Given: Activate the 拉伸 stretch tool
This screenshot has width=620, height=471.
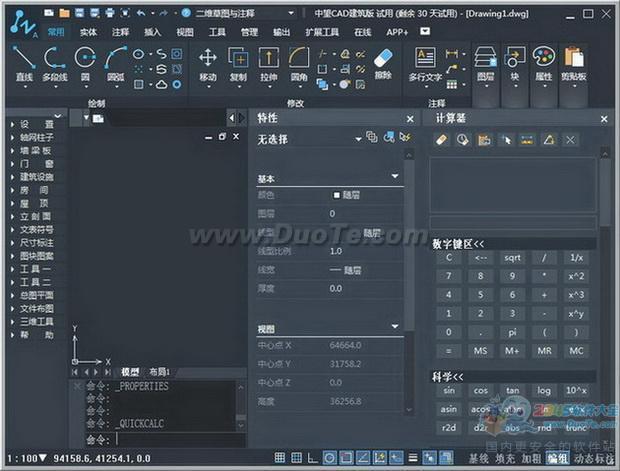Looking at the screenshot, I should [x=268, y=64].
